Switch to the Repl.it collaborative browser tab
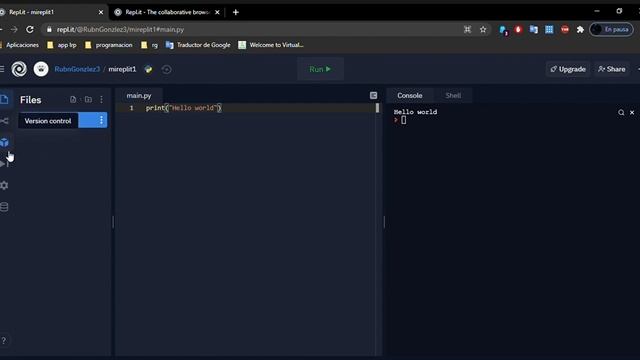 pos(167,12)
